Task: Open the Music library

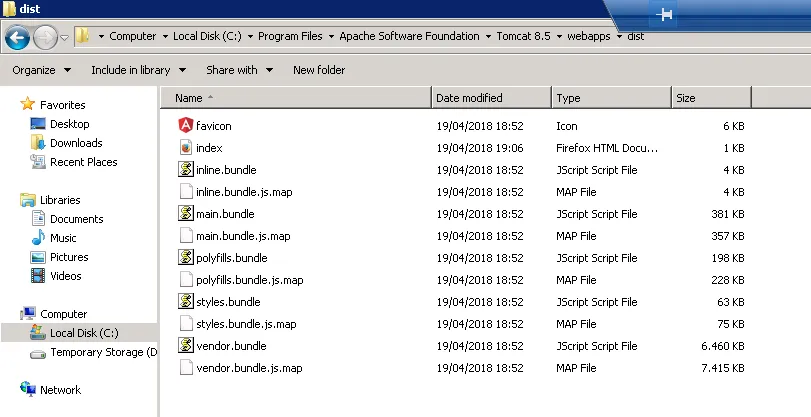Action: tap(62, 238)
